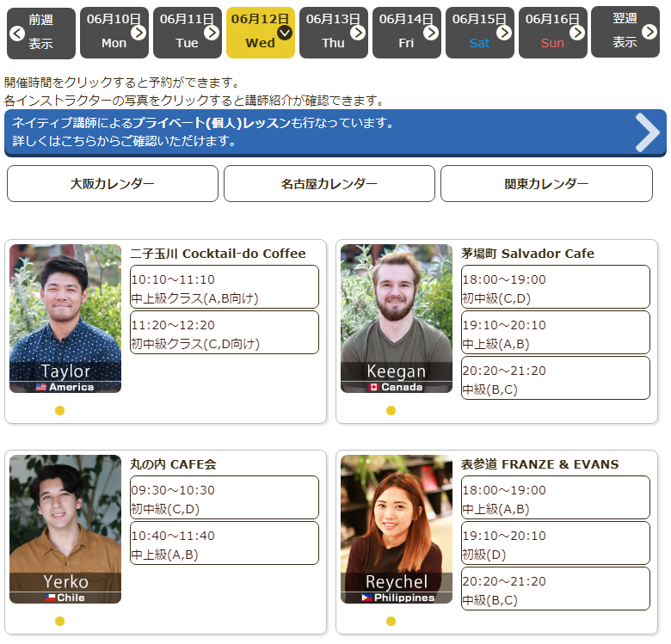Reserve Yerko's 09:30～10:30 初中級 slot
The width and height of the screenshot is (671, 644).
tap(225, 498)
